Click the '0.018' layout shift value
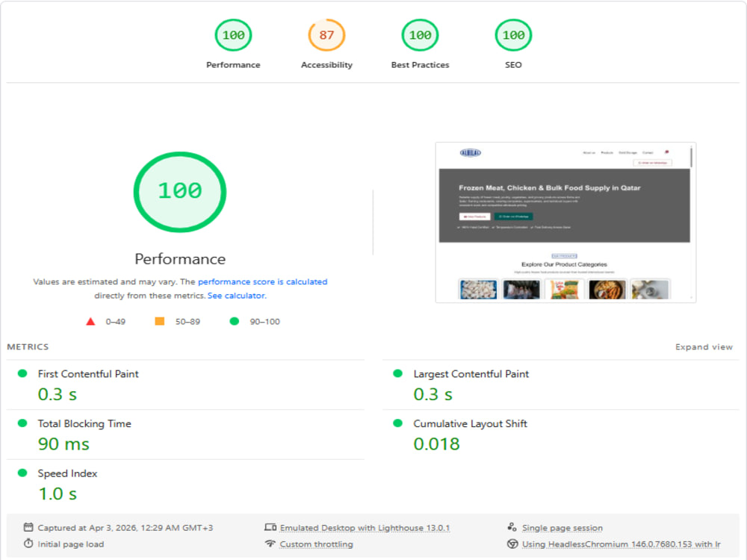 point(436,444)
